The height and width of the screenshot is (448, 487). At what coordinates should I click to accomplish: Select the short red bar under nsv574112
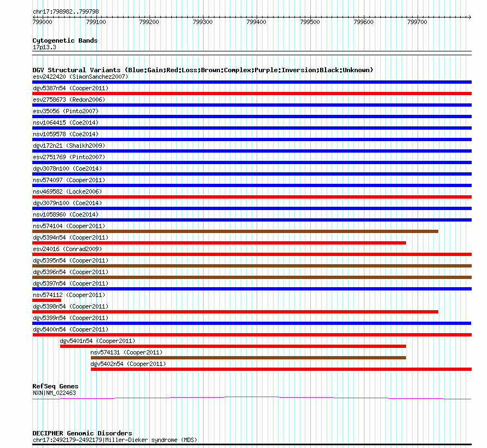coord(47,300)
